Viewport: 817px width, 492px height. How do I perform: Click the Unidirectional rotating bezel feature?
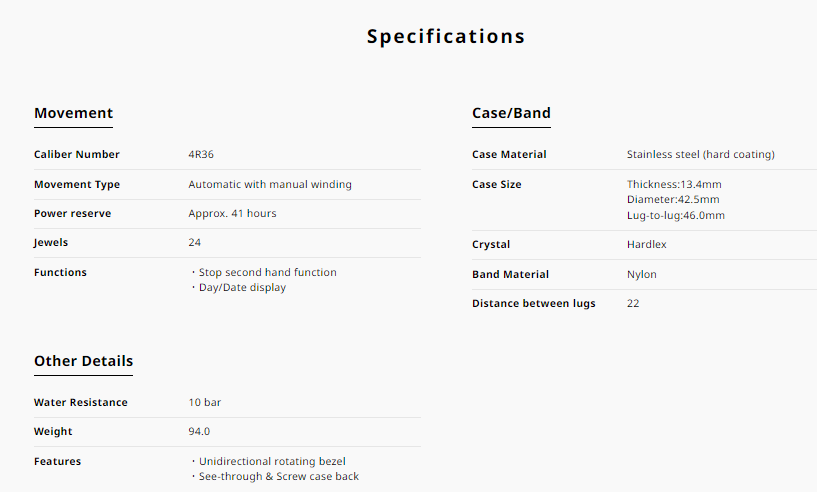point(272,461)
